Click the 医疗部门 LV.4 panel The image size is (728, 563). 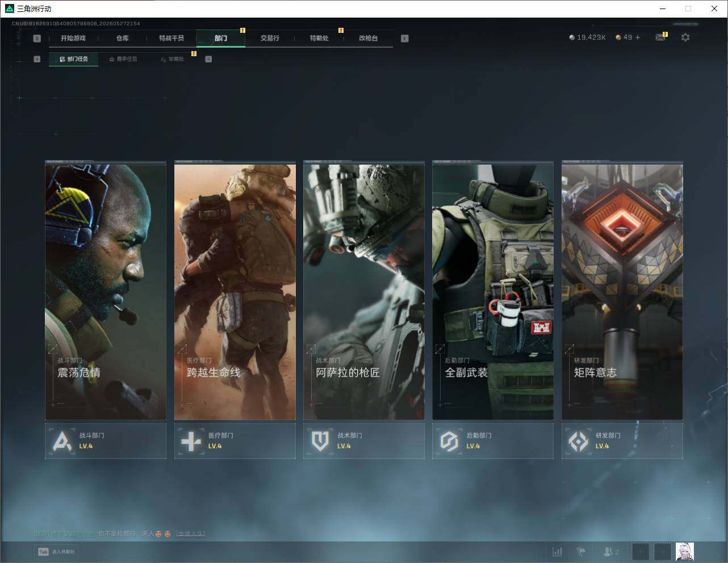[235, 441]
